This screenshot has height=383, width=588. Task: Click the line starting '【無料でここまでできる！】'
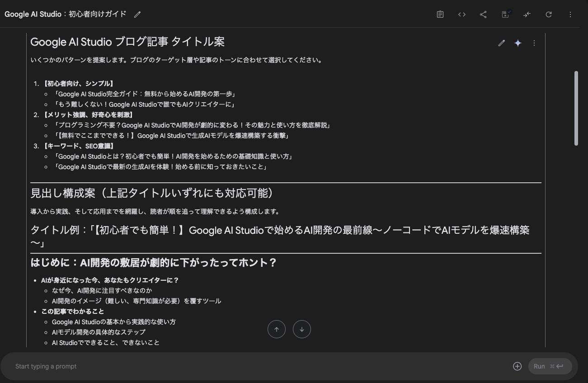[x=171, y=136]
